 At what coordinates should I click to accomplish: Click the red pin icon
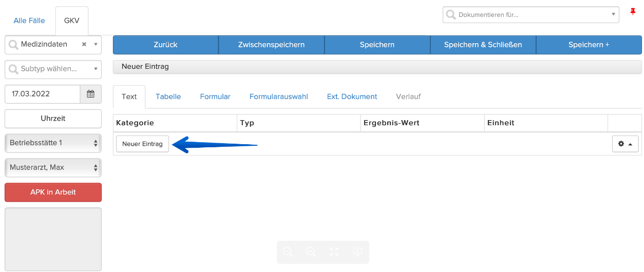click(x=633, y=12)
